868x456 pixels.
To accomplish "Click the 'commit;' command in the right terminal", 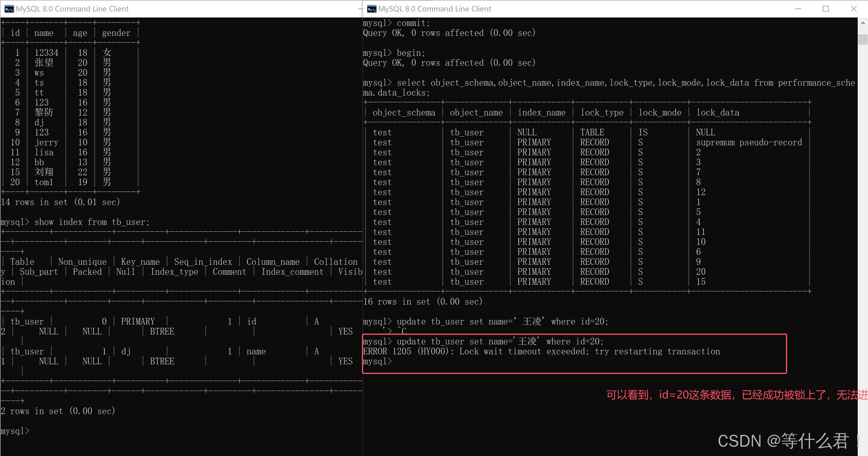I will click(413, 23).
